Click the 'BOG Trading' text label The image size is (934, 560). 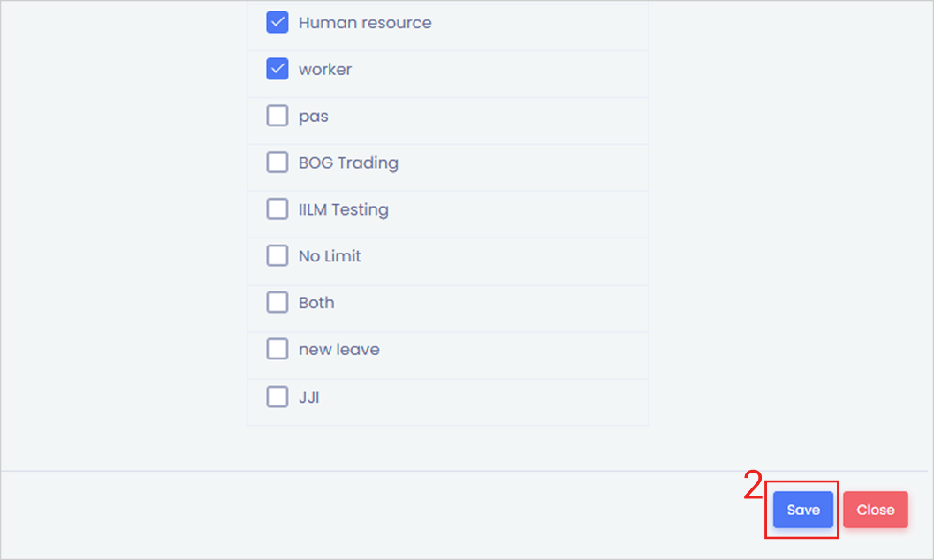348,163
